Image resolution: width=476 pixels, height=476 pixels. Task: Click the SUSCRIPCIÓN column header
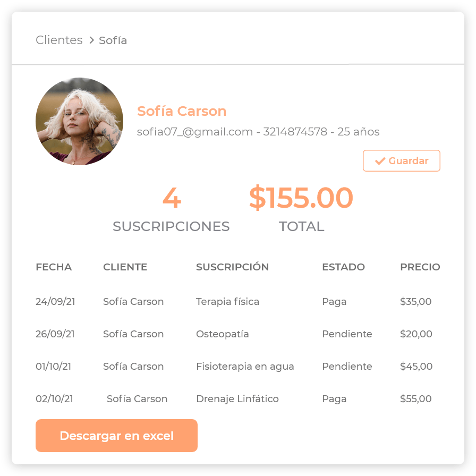[x=232, y=267]
